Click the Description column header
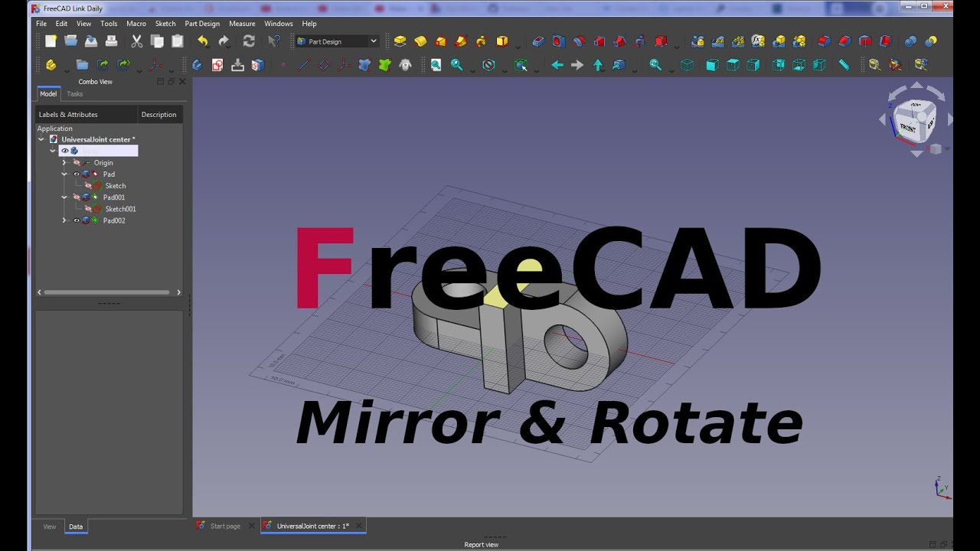Image resolution: width=980 pixels, height=551 pixels. click(x=159, y=115)
